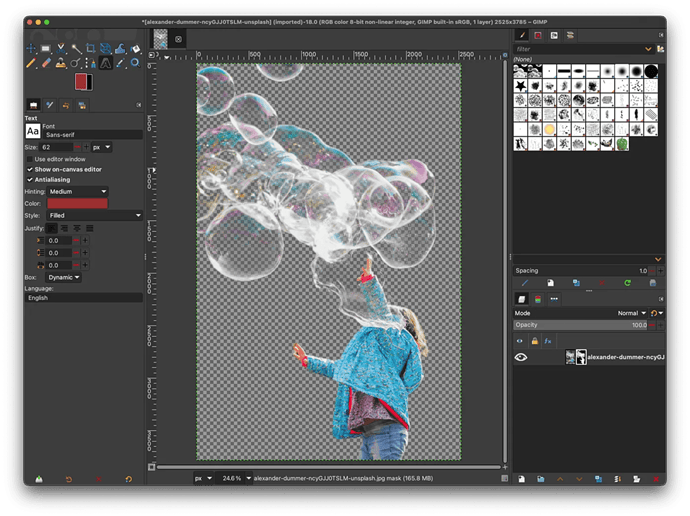Open the px size unit dropdown
The width and height of the screenshot is (690, 516).
102,147
